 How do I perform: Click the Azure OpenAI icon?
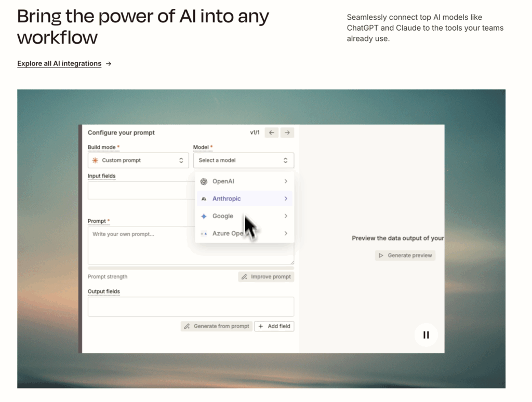pos(204,234)
